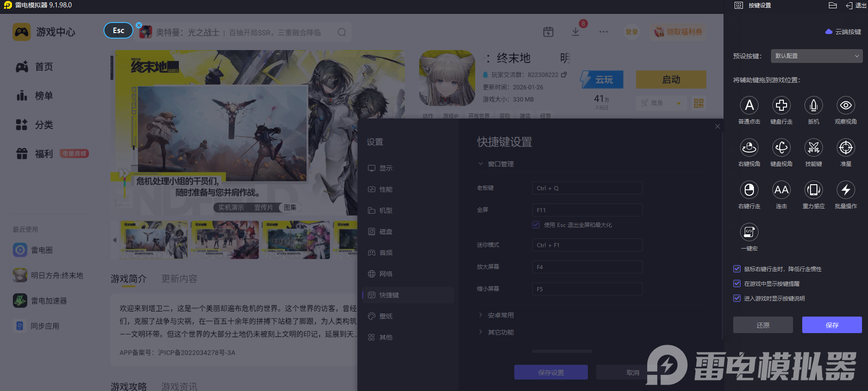Switch to 机型 settings tab
The image size is (868, 391).
408,210
